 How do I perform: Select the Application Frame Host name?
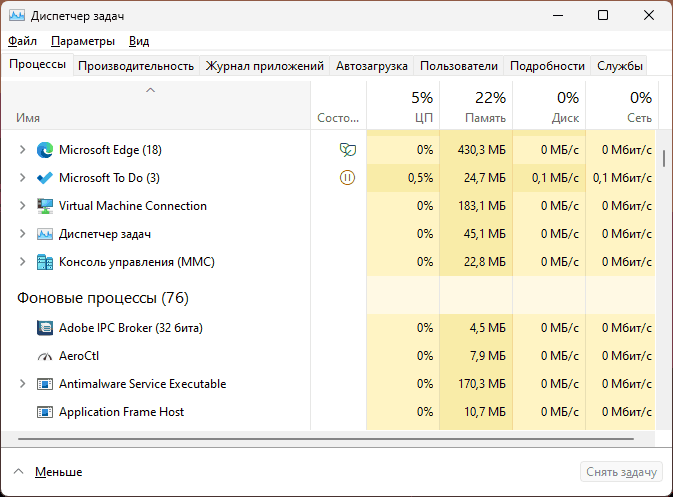(x=121, y=412)
